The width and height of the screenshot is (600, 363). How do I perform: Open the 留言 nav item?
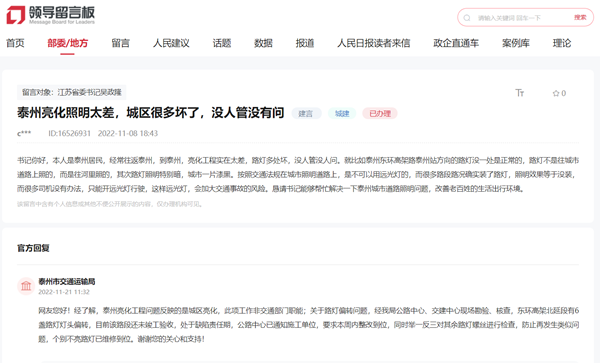click(121, 43)
